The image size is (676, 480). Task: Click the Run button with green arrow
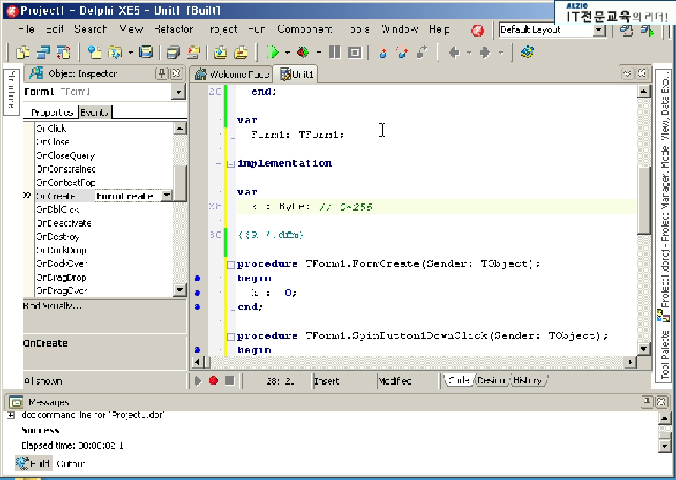pyautogui.click(x=272, y=52)
